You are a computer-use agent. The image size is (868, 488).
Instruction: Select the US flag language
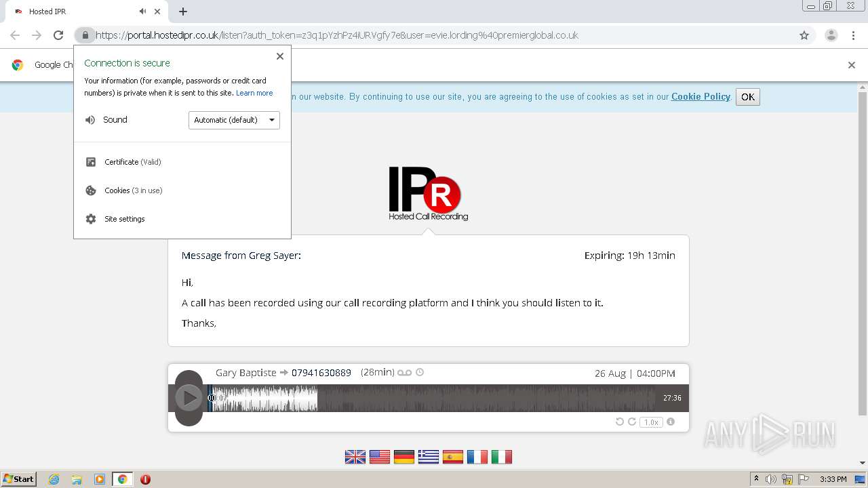(380, 457)
